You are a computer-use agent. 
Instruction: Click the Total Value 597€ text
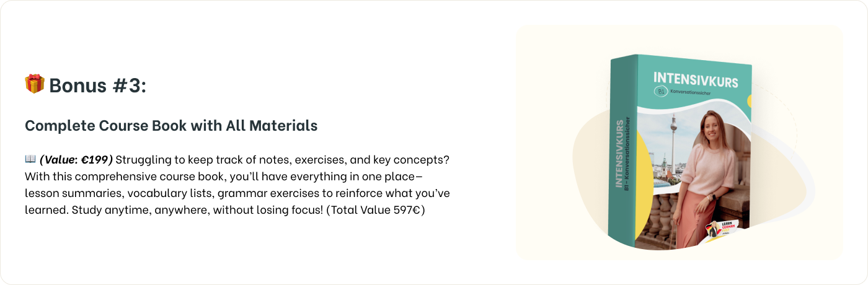[x=378, y=210]
